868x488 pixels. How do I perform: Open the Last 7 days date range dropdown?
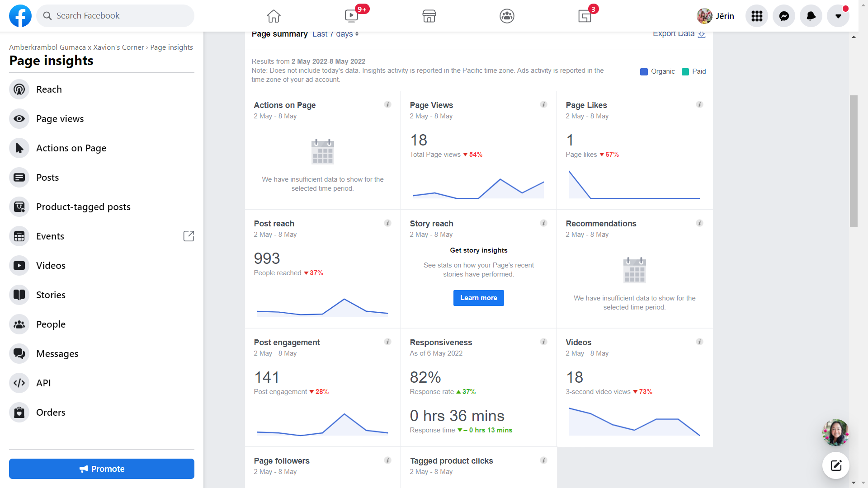[335, 34]
